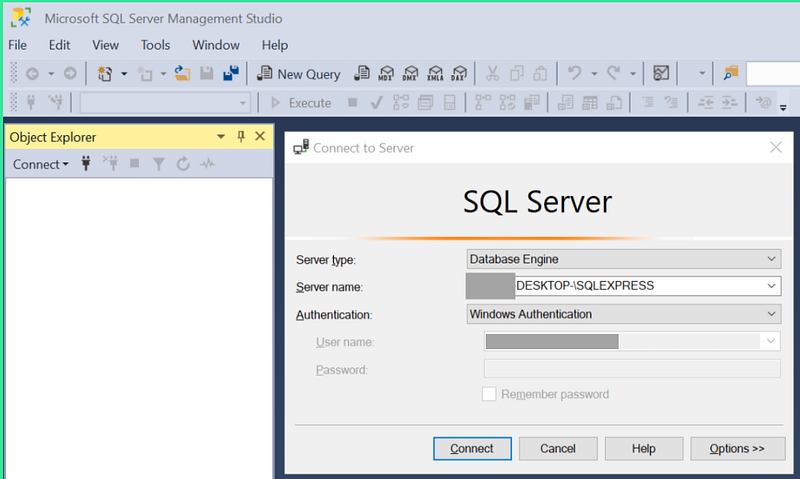Click the Connect button in dialog
Image resolution: width=800 pixels, height=479 pixels.
pyautogui.click(x=472, y=448)
